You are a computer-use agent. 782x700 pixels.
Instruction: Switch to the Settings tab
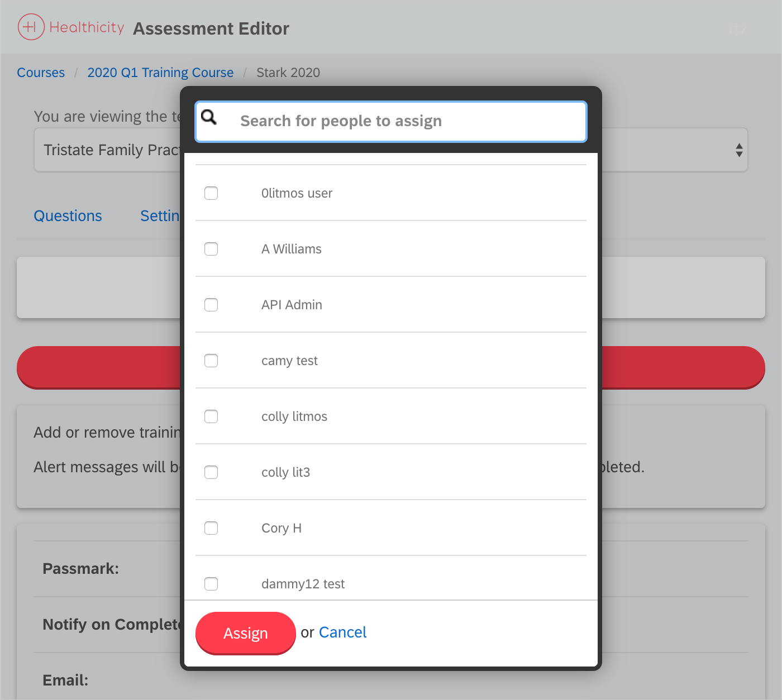160,216
